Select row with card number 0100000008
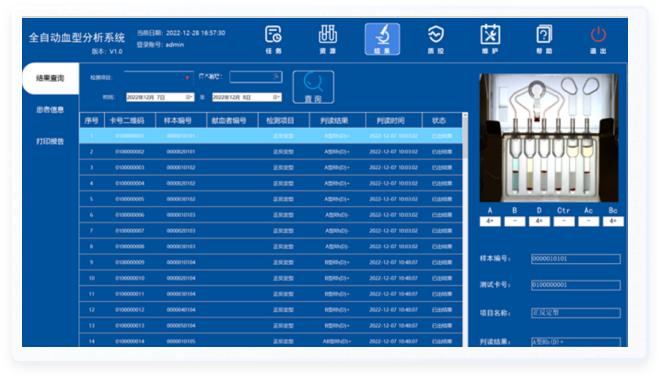 271,247
